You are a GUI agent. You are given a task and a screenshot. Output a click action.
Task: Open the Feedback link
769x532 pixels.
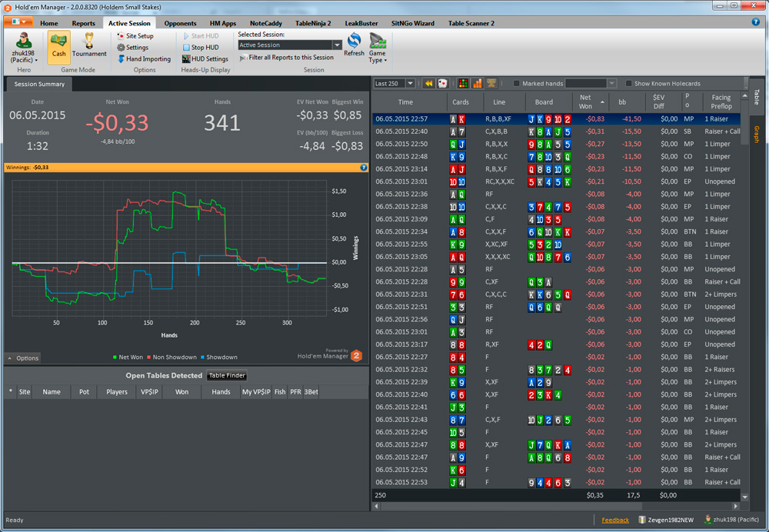tap(615, 520)
